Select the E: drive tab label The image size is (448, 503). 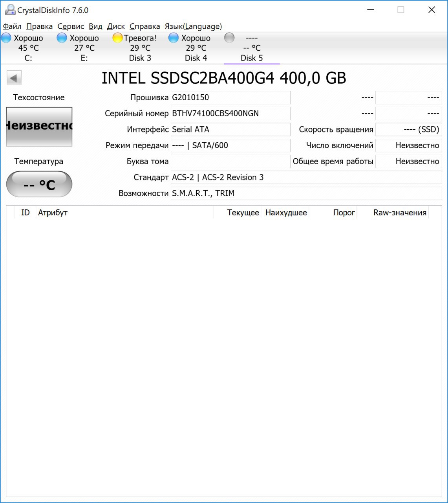click(x=84, y=58)
